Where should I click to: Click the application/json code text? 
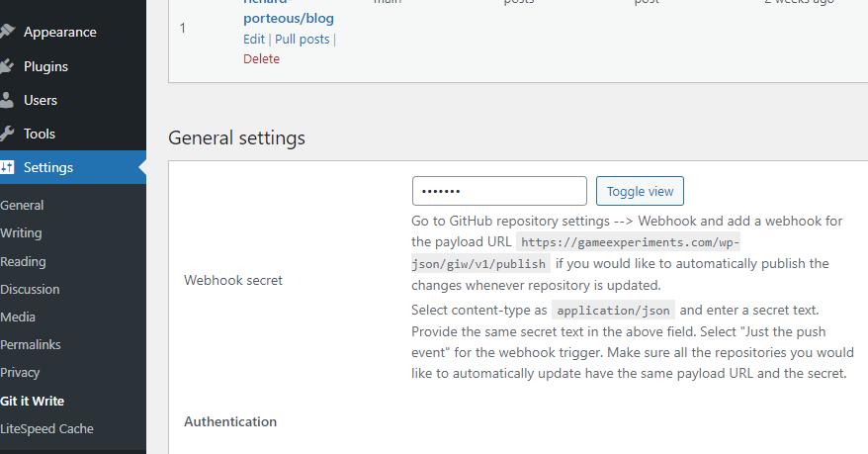[x=613, y=311]
